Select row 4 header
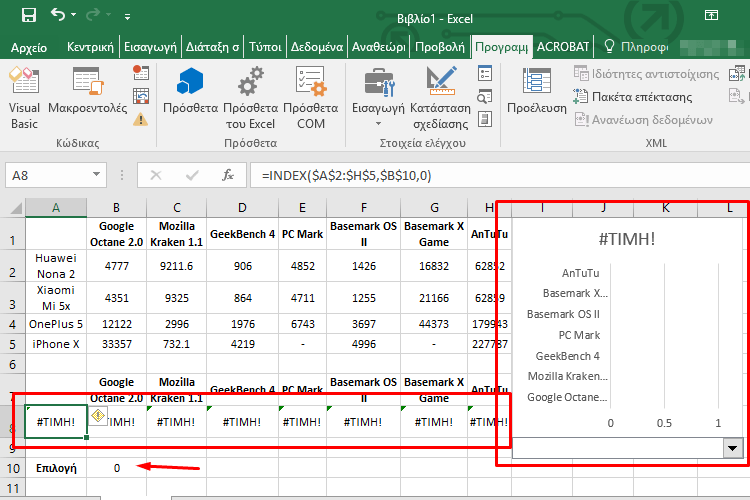This screenshot has width=750, height=500. [x=12, y=324]
